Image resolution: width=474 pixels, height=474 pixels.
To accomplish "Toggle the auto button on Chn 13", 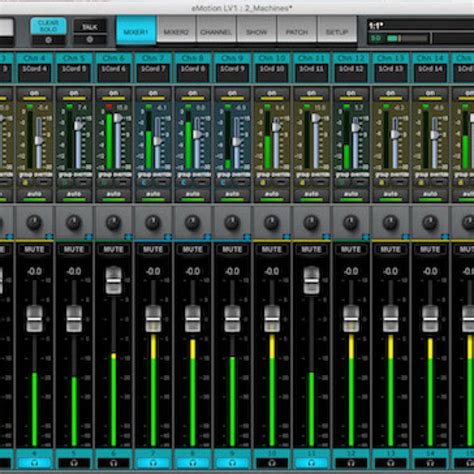I will coord(391,195).
